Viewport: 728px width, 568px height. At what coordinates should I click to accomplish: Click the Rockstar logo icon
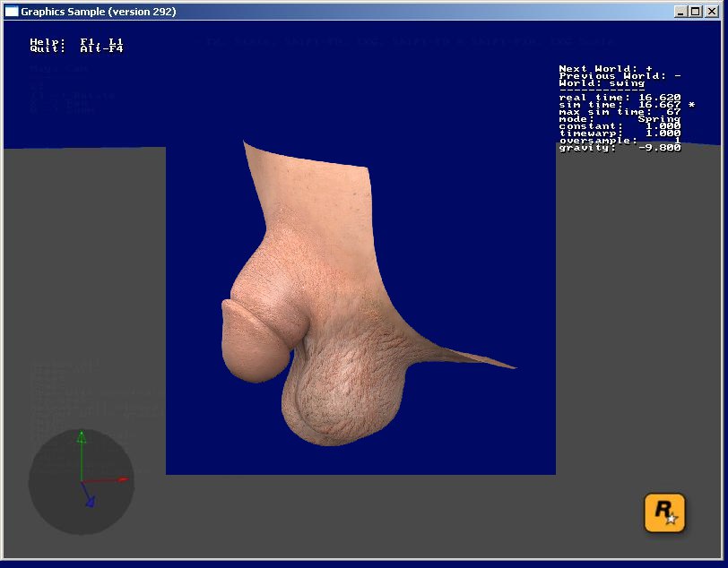click(x=664, y=512)
